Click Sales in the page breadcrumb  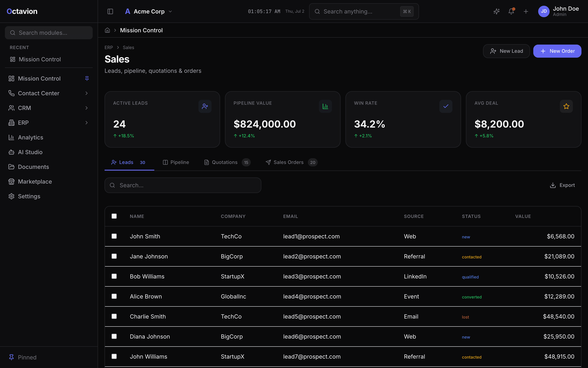(x=128, y=47)
